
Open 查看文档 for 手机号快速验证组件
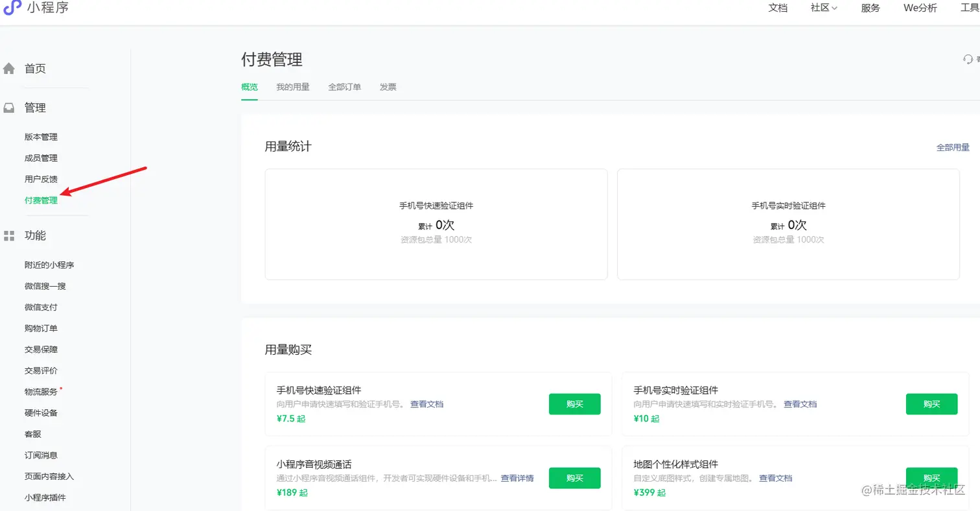pos(426,404)
